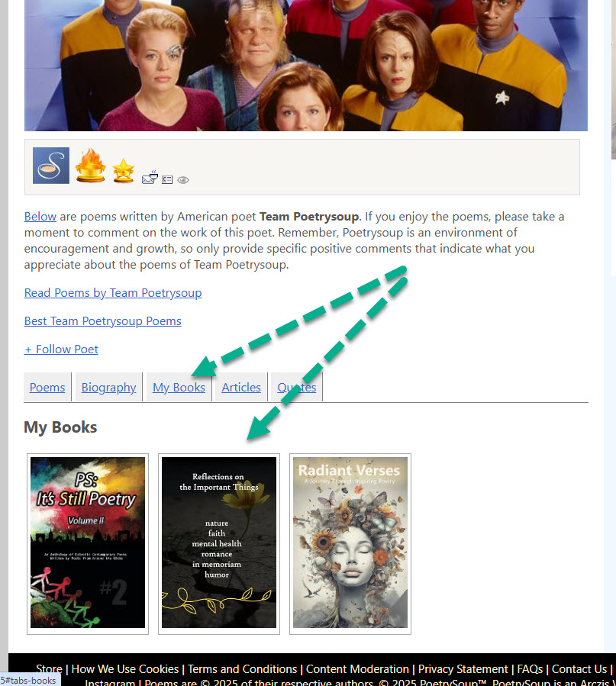Toggle the eye visibility icon
Viewport: 616px width, 686px height.
pos(183,180)
